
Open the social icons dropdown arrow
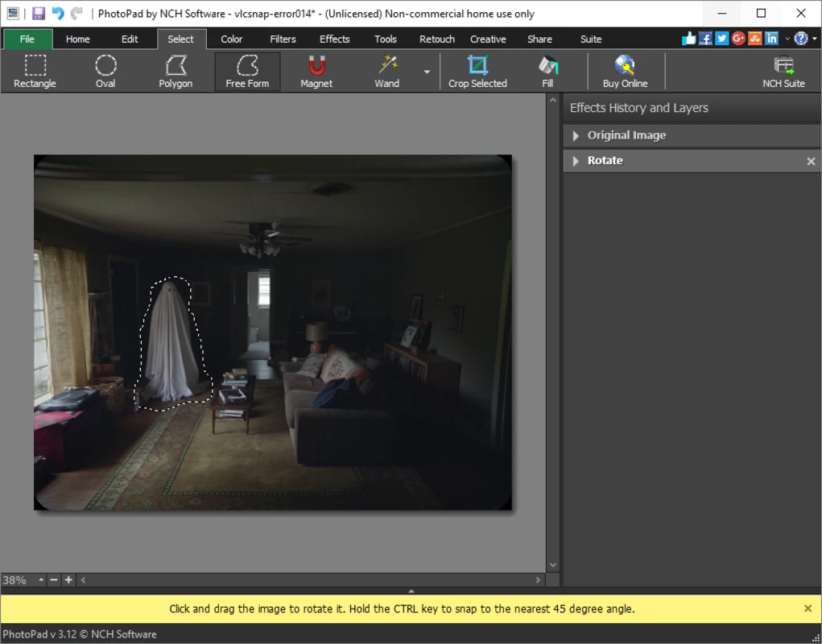coord(787,39)
